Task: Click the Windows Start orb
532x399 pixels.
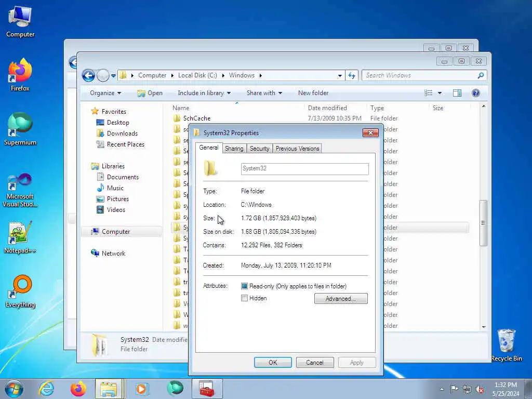Action: tap(14, 389)
